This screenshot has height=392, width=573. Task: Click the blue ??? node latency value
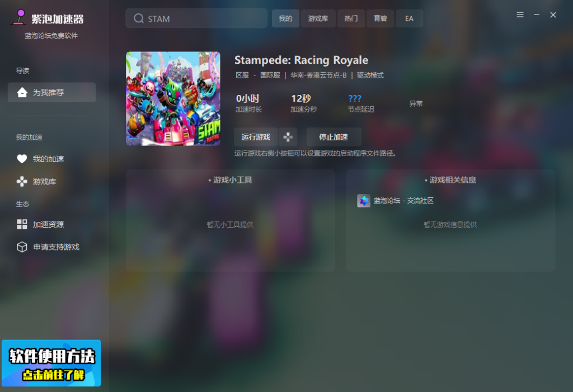point(354,98)
